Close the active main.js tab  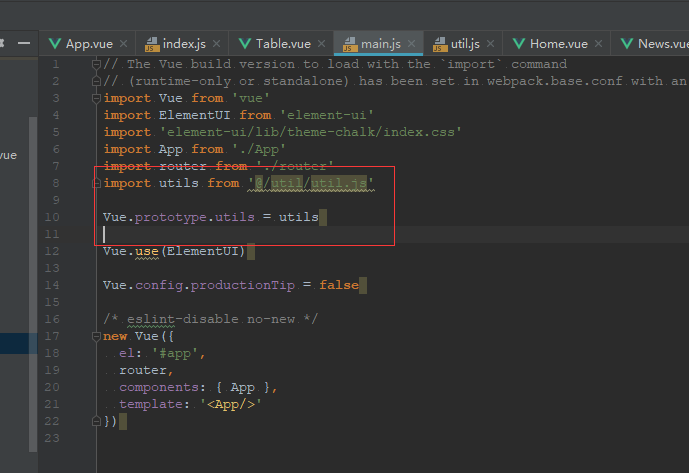[x=411, y=44]
